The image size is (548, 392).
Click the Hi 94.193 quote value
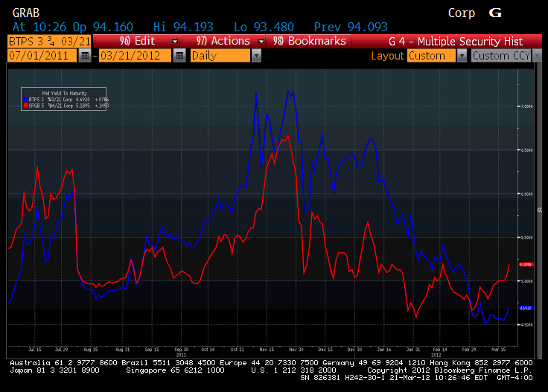click(183, 27)
